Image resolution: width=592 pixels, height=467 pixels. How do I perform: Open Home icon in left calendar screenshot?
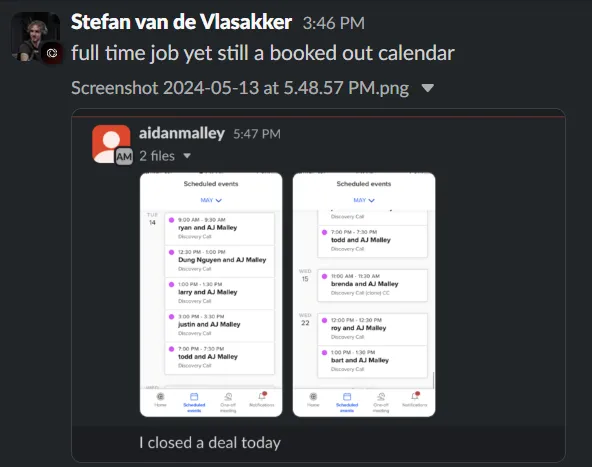point(160,400)
